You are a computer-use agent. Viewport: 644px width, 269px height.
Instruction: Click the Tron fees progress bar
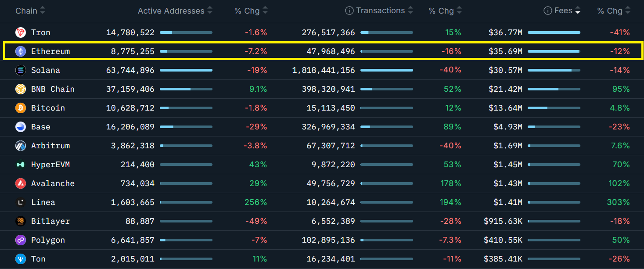(x=554, y=32)
